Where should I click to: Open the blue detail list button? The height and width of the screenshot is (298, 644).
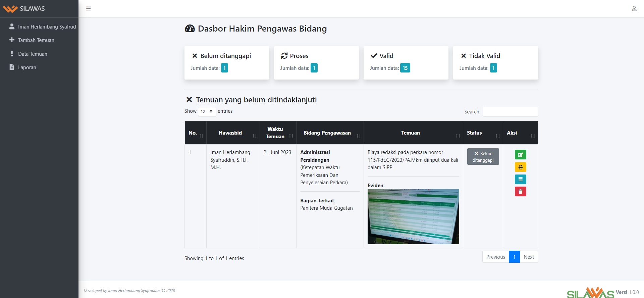coord(520,179)
